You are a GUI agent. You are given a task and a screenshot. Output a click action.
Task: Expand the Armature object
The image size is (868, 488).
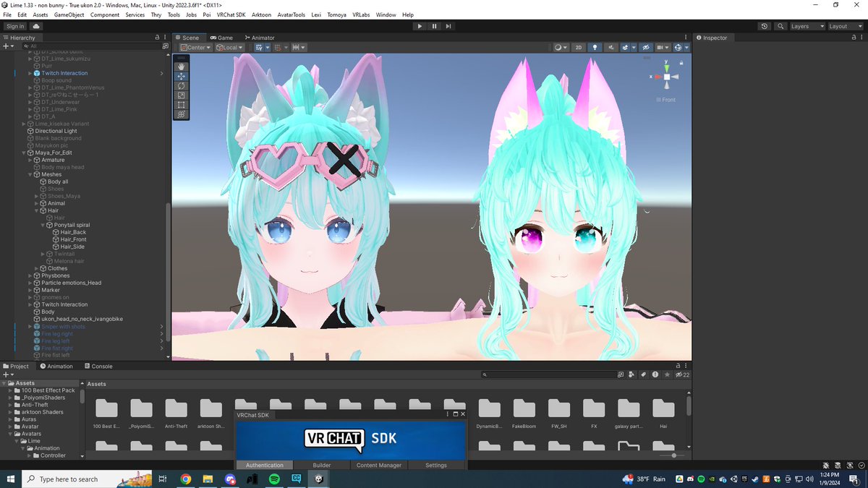tap(30, 160)
